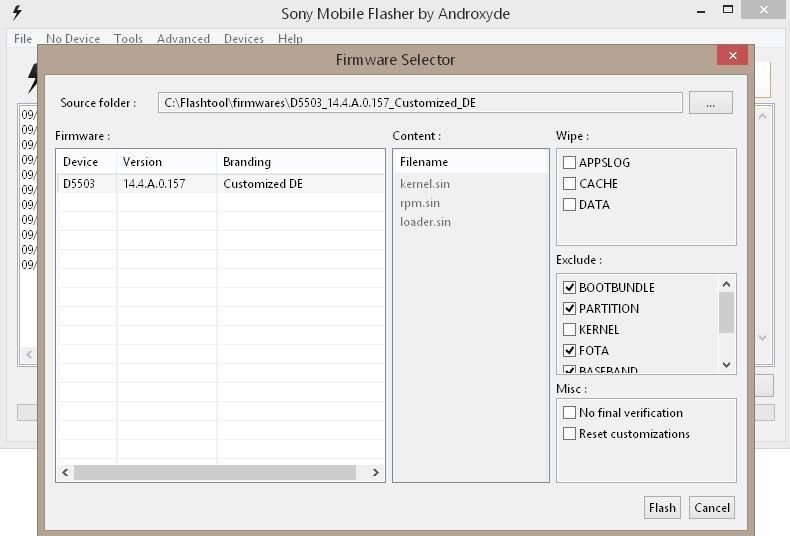
Task: Maximize the Sony Mobile Flasher window
Action: 728,10
